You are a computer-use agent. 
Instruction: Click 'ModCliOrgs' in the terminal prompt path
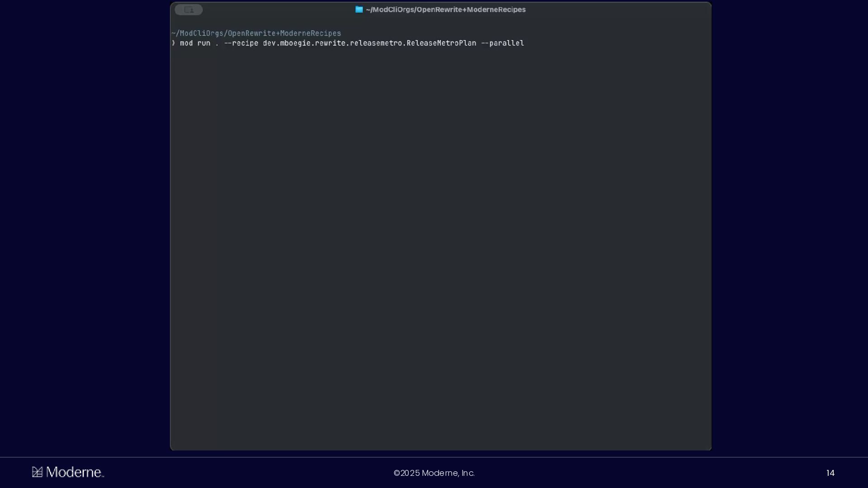(202, 33)
